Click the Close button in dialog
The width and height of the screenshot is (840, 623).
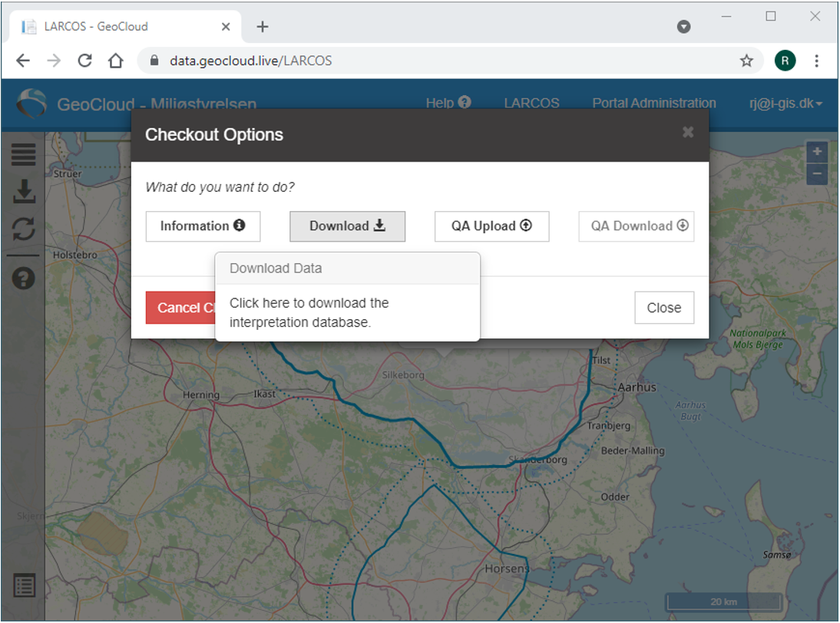pos(664,308)
